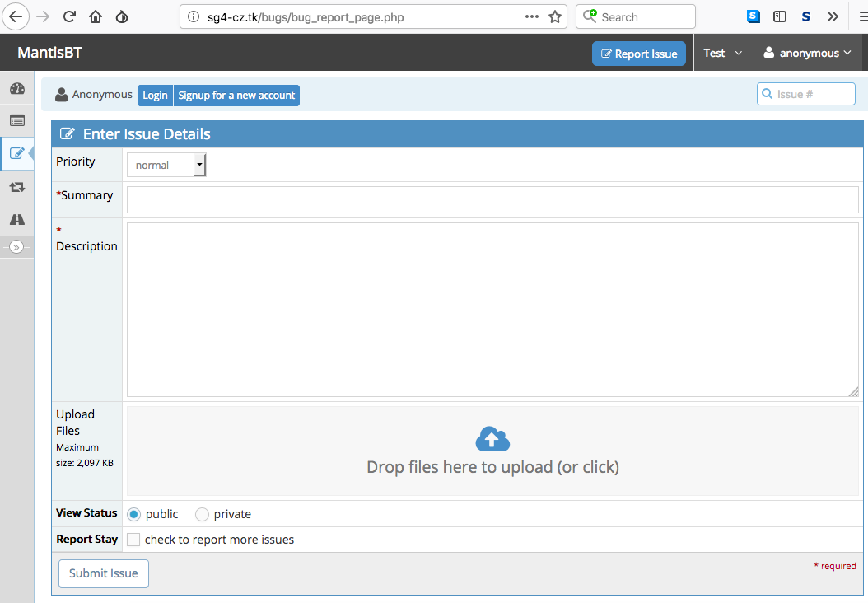Reload the page with browser refresh icon

69,16
